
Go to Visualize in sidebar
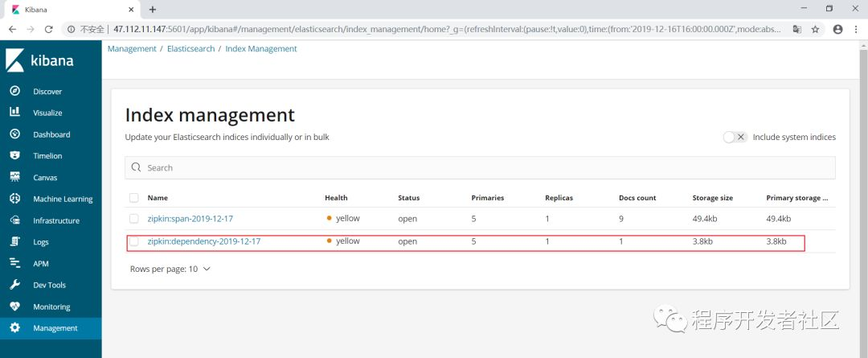(x=47, y=113)
